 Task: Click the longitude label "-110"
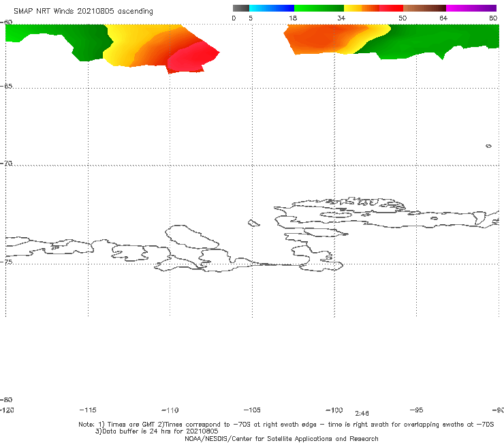tap(170, 410)
